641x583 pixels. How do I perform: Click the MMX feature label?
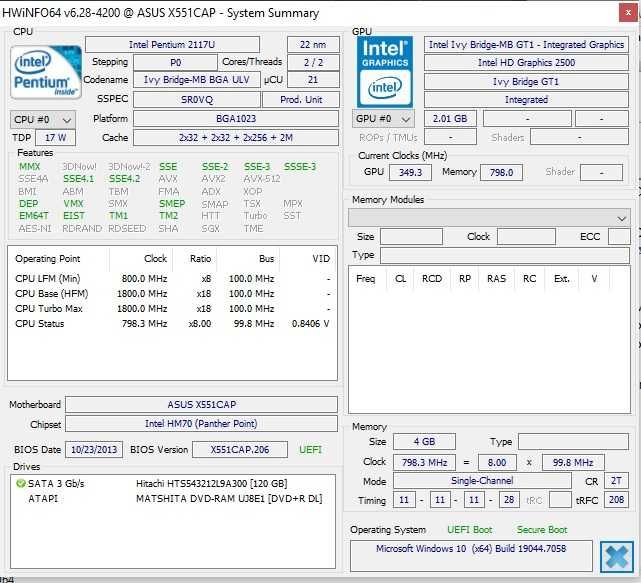29,167
